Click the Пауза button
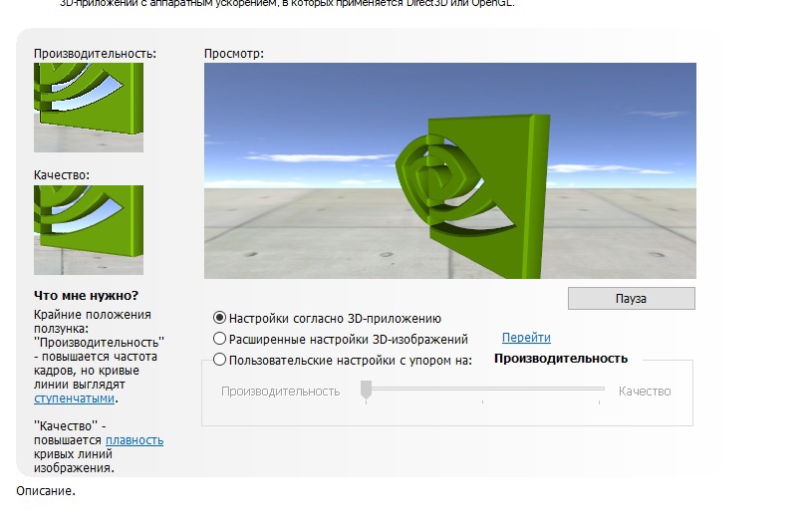The image size is (812, 529). (632, 299)
